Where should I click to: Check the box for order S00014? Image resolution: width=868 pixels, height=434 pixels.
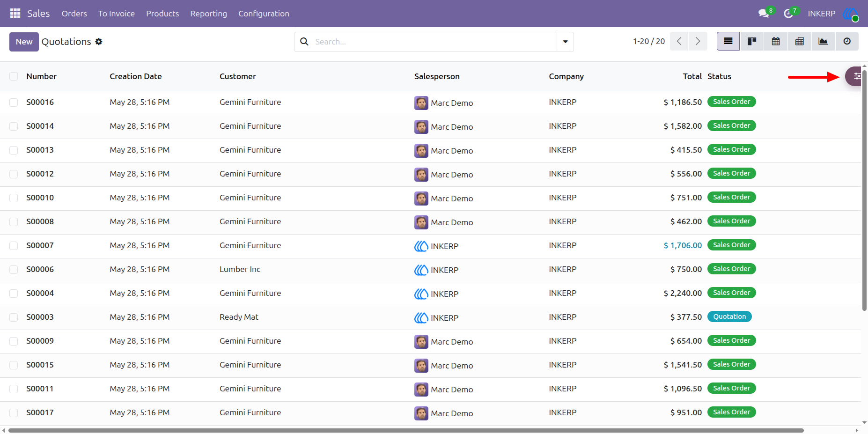tap(14, 126)
